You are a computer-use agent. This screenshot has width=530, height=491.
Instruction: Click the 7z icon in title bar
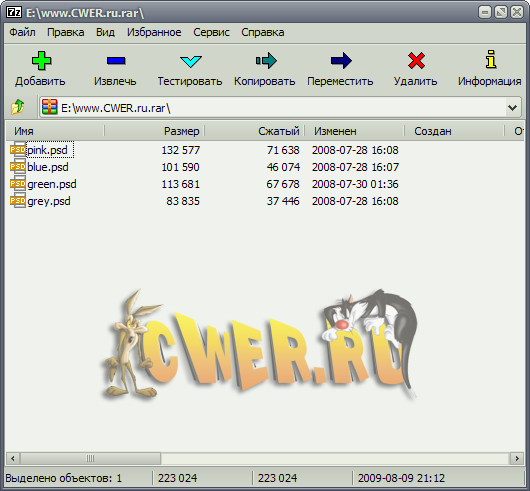(x=14, y=13)
